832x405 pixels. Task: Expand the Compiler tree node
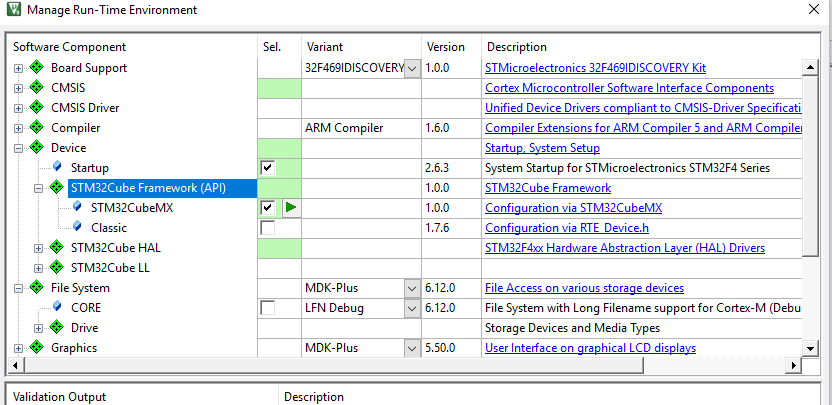(19, 128)
